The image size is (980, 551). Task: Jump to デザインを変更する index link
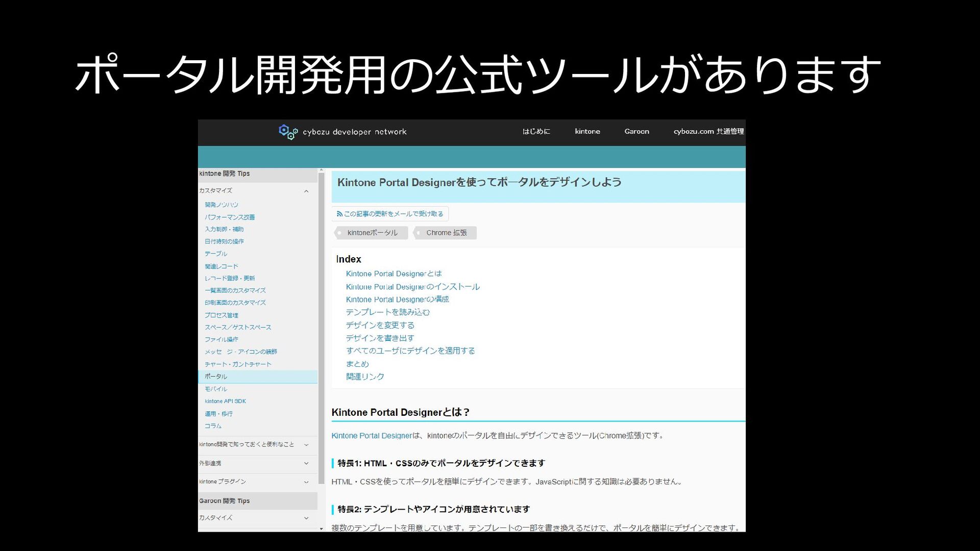point(380,325)
